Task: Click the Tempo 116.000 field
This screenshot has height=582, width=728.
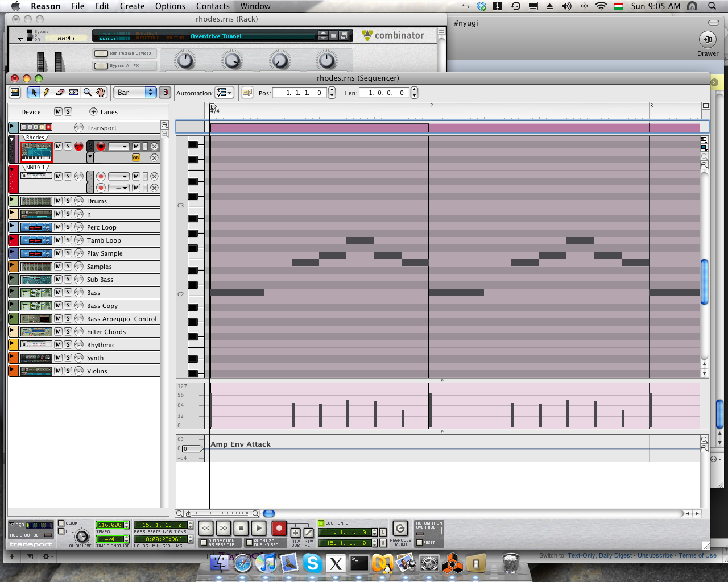Action: (x=109, y=525)
